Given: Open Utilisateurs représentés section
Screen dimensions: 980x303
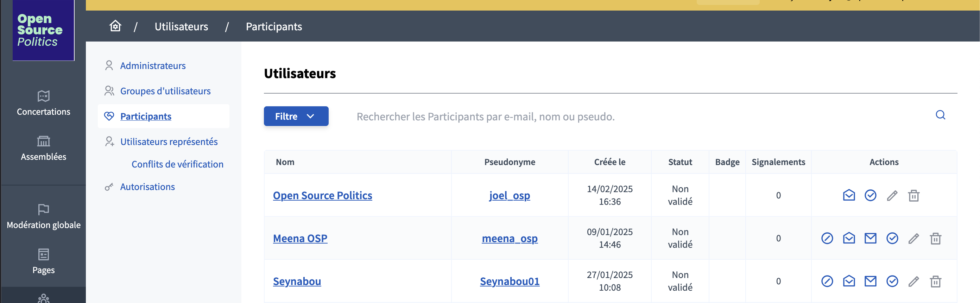Looking at the screenshot, I should (169, 141).
